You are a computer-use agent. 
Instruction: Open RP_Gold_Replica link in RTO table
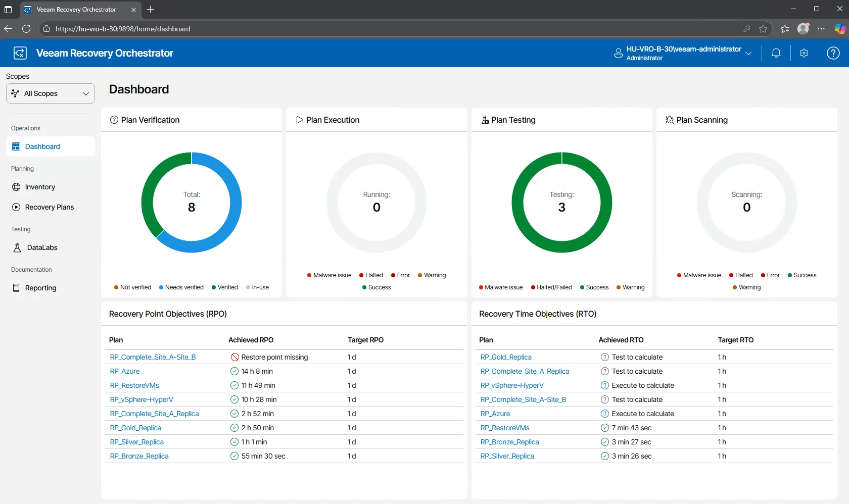tap(506, 357)
